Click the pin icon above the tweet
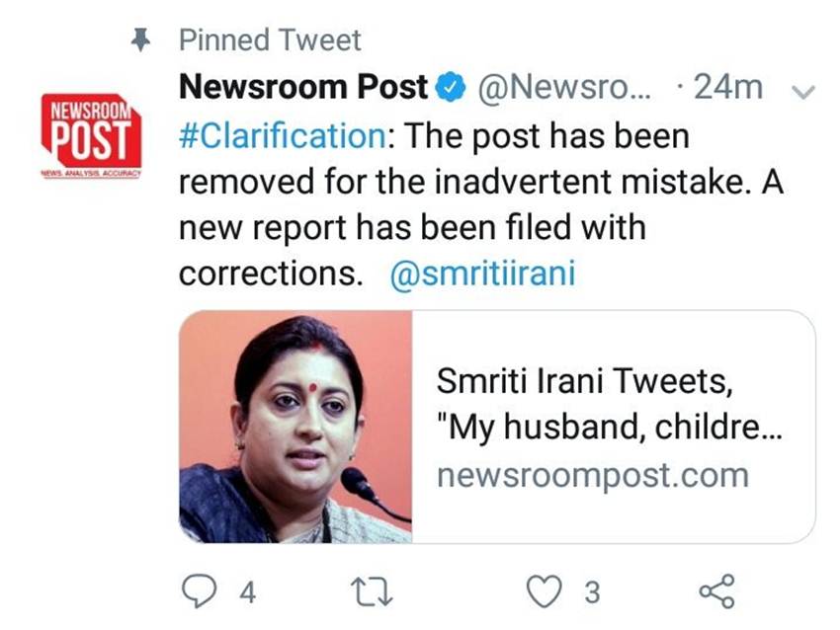 pos(141,39)
